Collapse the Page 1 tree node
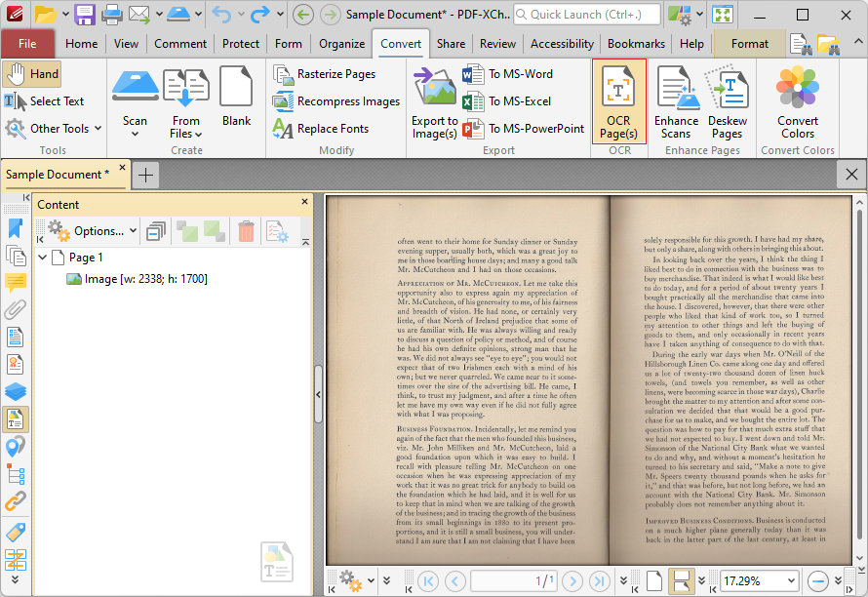This screenshot has width=868, height=597. coord(42,257)
